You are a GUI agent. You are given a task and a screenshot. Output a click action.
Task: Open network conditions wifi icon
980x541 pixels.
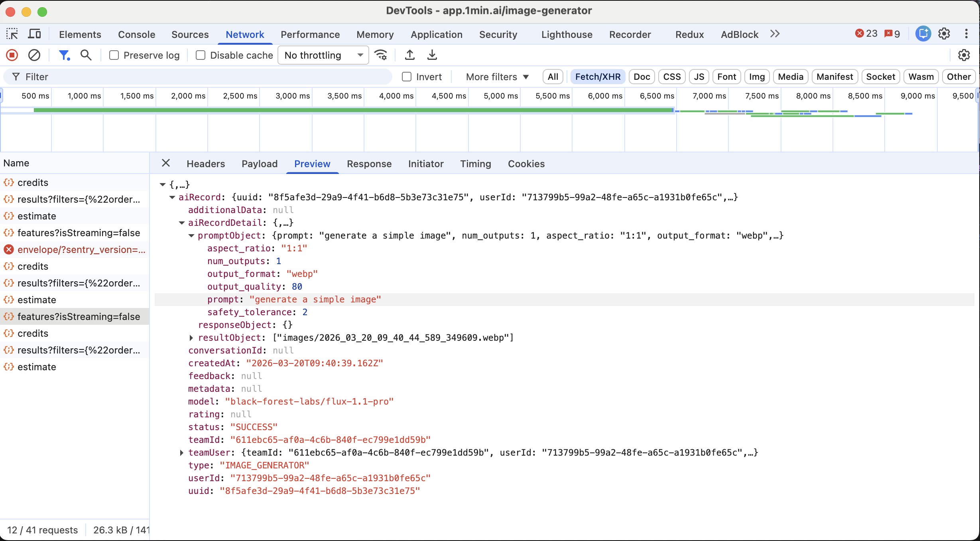click(x=381, y=55)
